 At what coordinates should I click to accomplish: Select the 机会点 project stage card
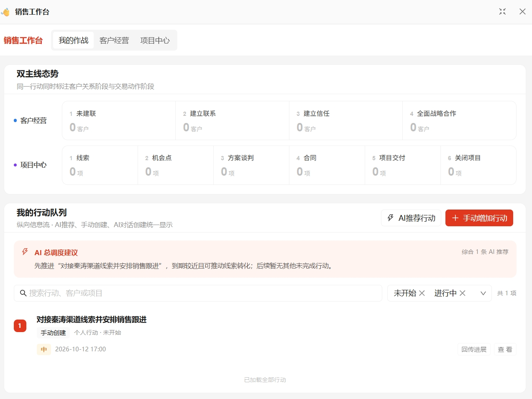coord(176,165)
